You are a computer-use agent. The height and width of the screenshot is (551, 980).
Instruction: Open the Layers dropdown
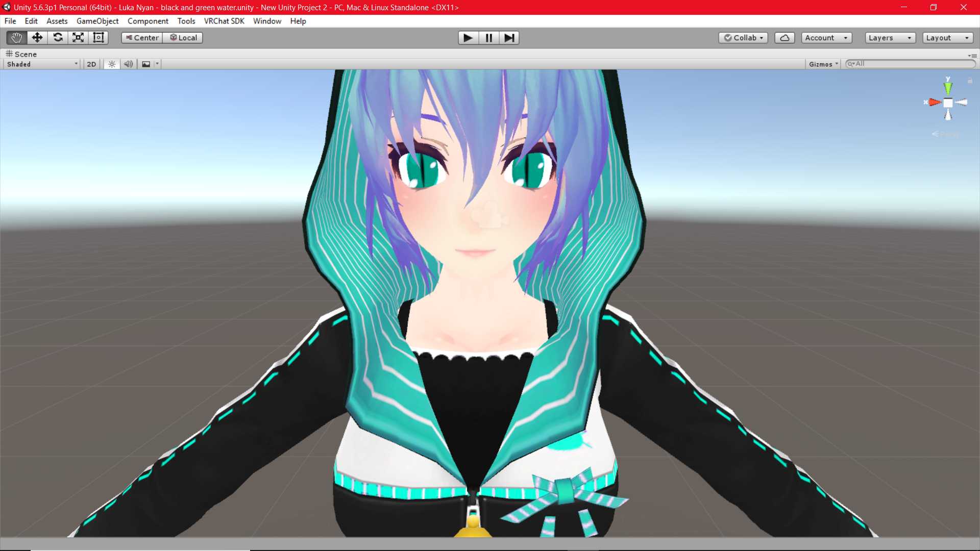(889, 37)
